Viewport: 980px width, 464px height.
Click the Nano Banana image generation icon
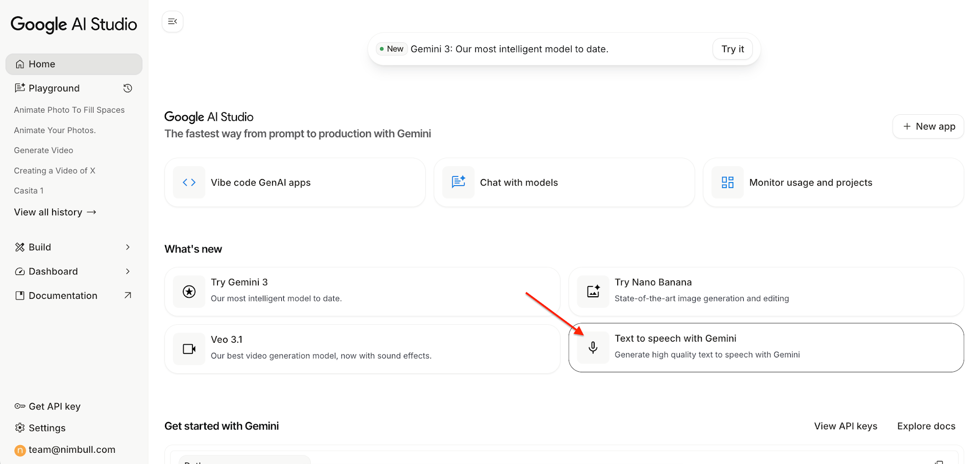[x=593, y=292]
